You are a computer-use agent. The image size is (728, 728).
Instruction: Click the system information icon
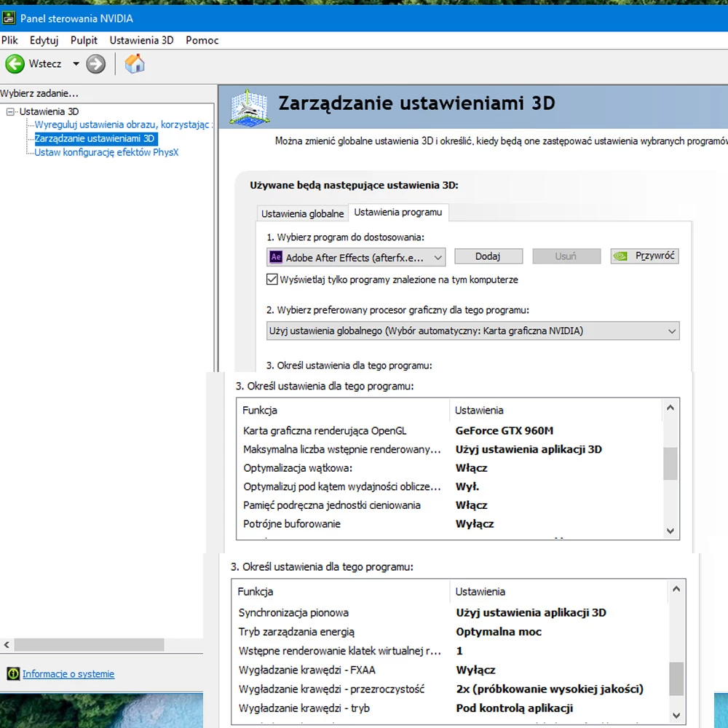tap(13, 673)
